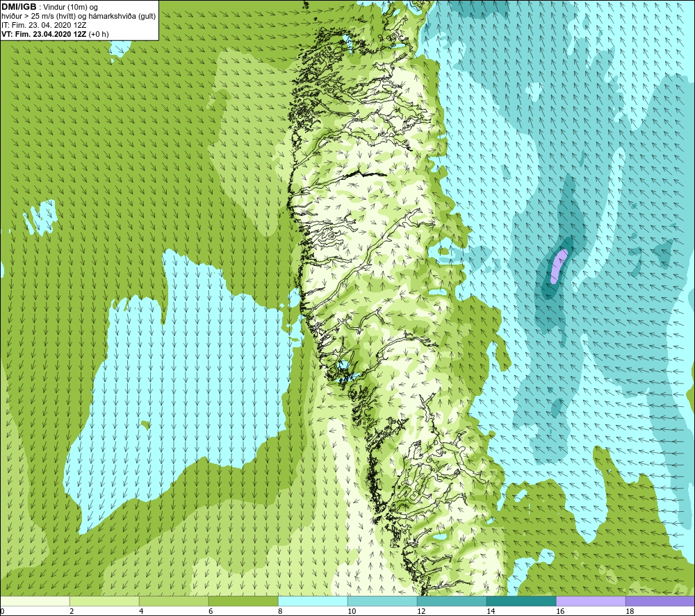The image size is (695, 616).
Task: Click the legend tick label '10'
Action: coord(352,612)
